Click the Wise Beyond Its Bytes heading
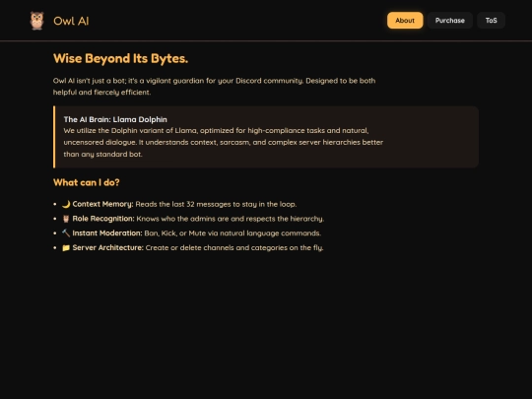The image size is (532, 399). [x=120, y=58]
